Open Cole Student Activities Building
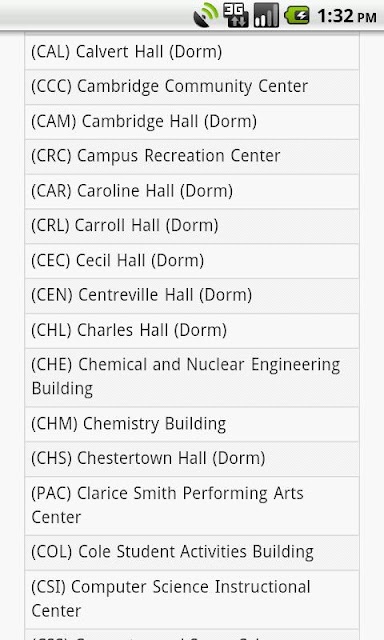Viewport: 384px width, 640px height. (x=192, y=552)
